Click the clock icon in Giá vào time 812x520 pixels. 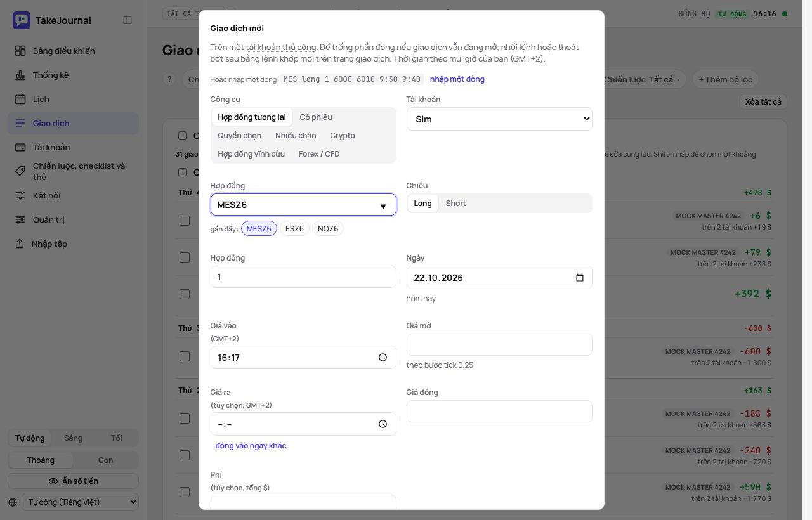(383, 358)
